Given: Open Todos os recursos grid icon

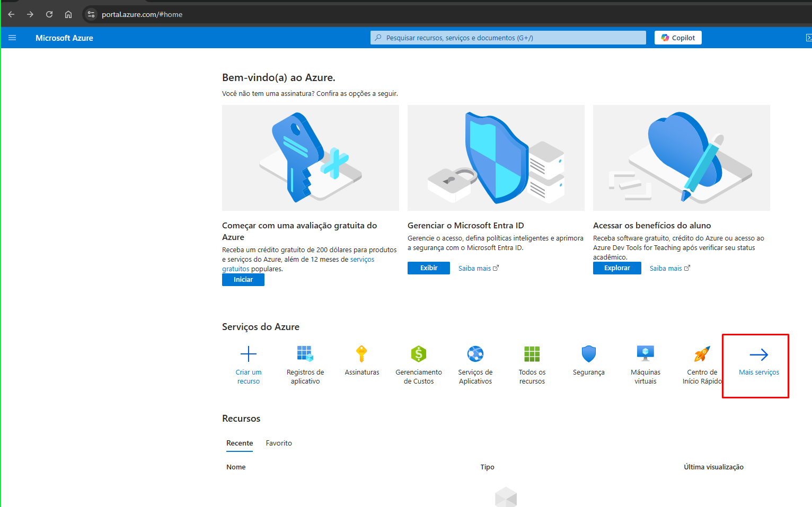Looking at the screenshot, I should (x=532, y=353).
